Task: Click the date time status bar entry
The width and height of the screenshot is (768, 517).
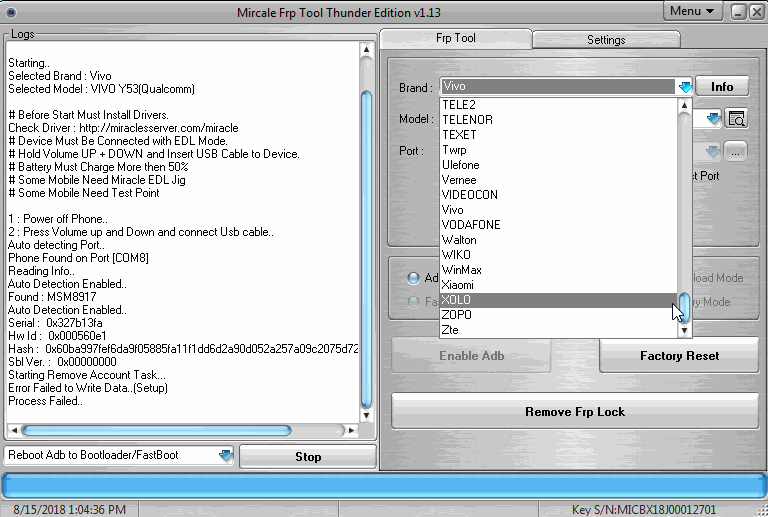Action: (70, 510)
